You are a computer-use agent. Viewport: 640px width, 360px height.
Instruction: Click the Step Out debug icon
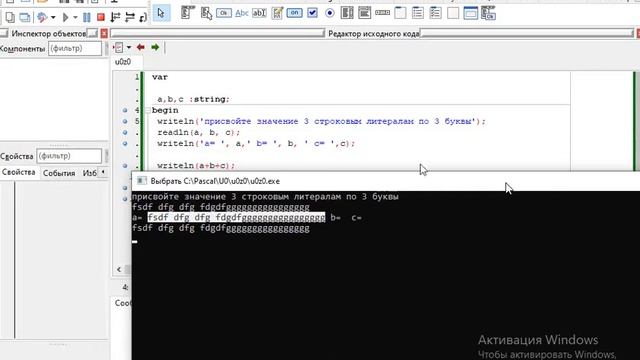tap(143, 17)
